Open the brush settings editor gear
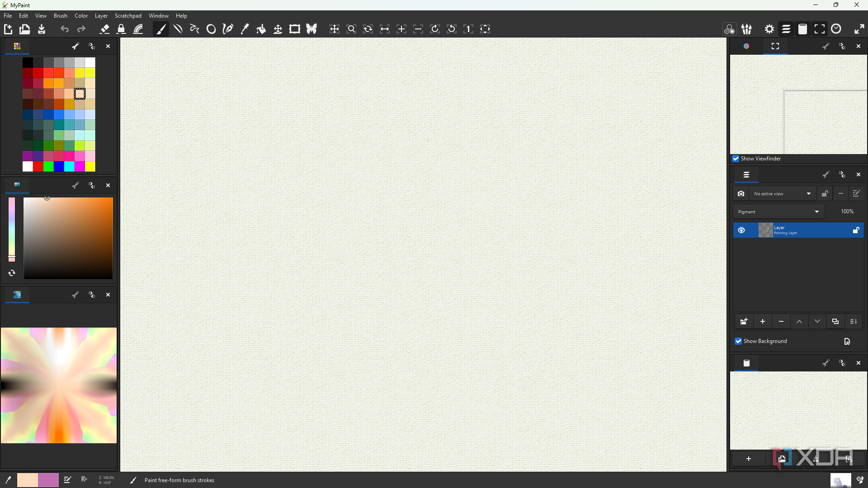Screen dimensions: 868x488 point(769,29)
